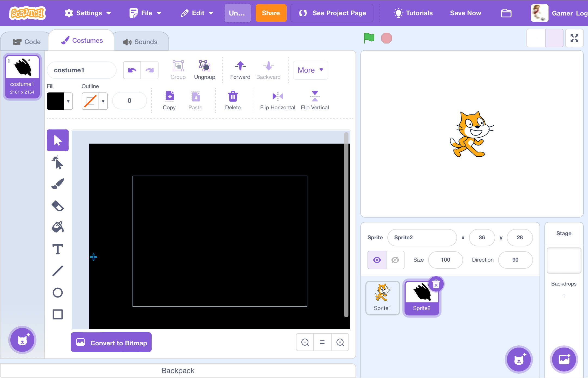Switch to the Sounds tab
The width and height of the screenshot is (588, 378).
[x=141, y=42]
